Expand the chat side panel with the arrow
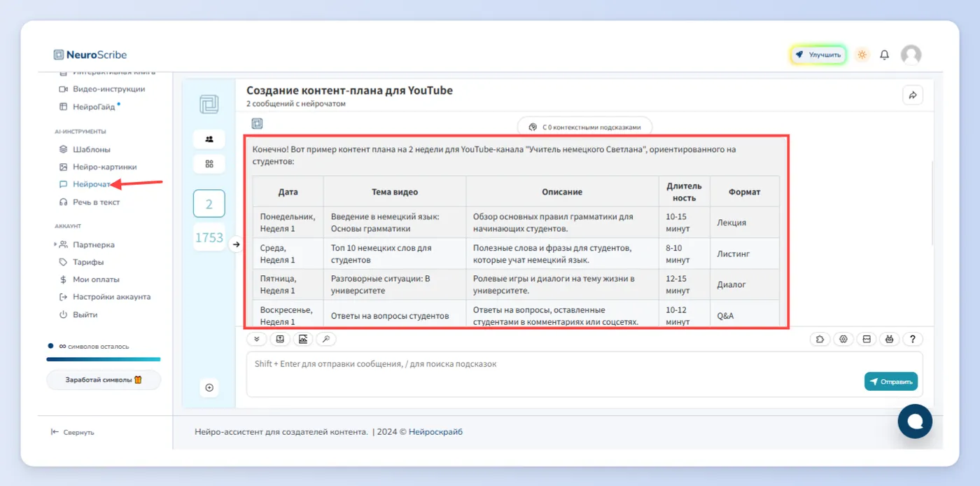The height and width of the screenshot is (486, 980). point(236,244)
